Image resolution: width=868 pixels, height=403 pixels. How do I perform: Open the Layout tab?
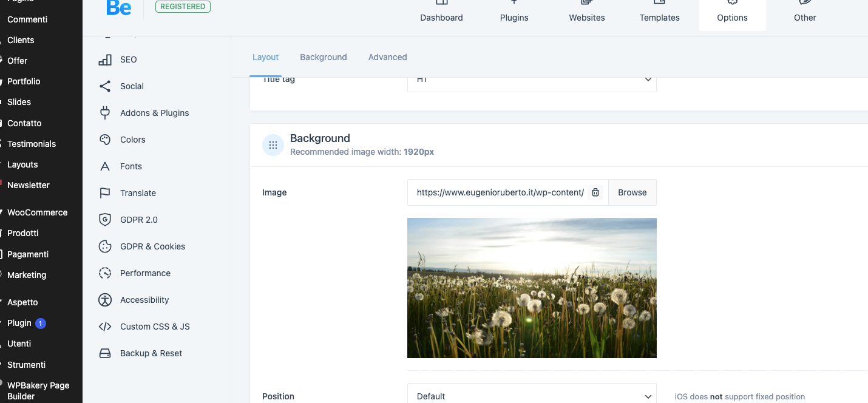pyautogui.click(x=265, y=57)
